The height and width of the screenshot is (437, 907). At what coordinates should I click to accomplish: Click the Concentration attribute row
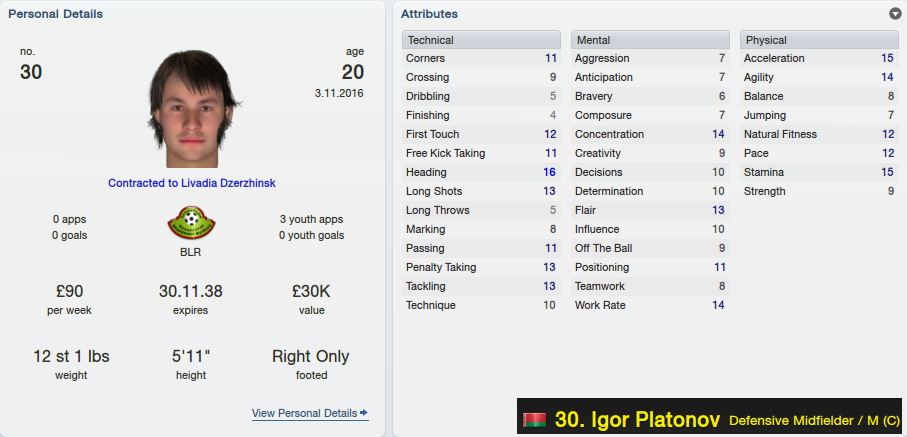(650, 134)
